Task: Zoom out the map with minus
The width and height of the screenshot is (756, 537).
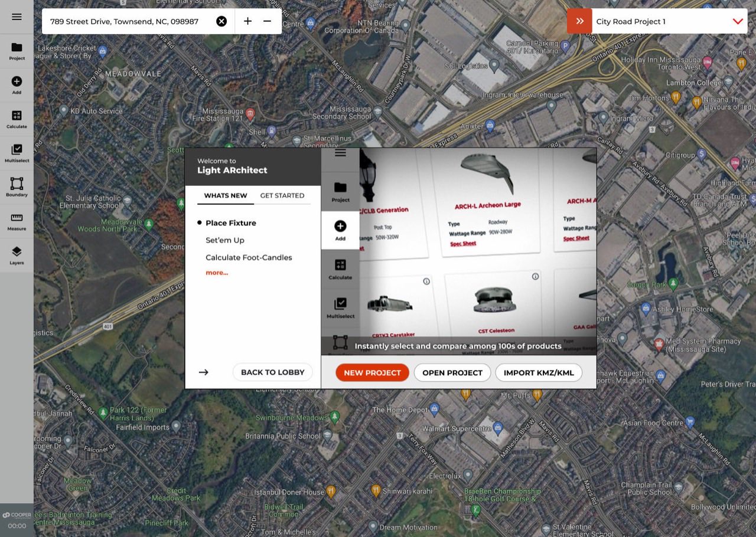Action: [x=267, y=21]
